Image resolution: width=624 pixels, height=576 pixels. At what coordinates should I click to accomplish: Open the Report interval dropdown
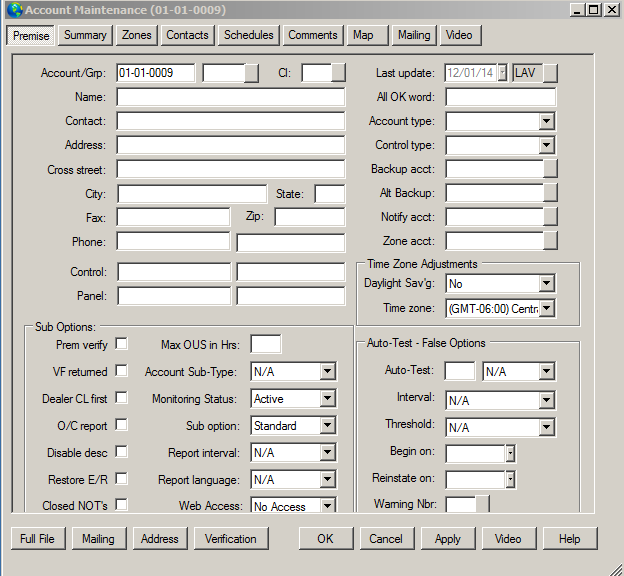[x=327, y=453]
